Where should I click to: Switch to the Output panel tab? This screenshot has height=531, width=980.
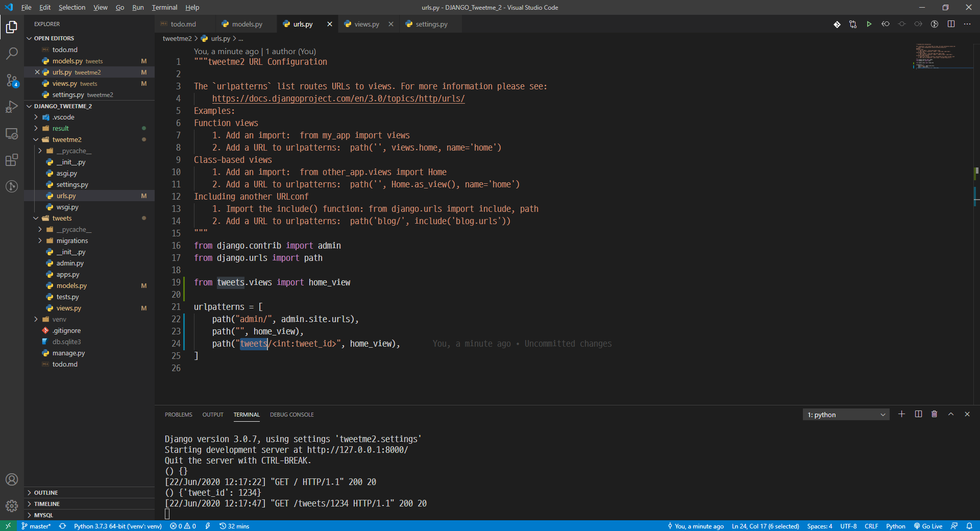point(213,415)
